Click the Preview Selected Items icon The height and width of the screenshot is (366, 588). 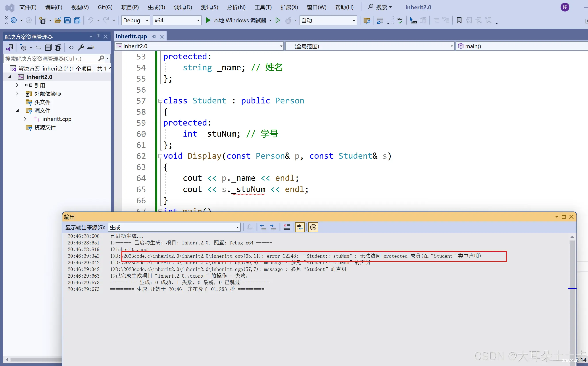pyautogui.click(x=91, y=48)
